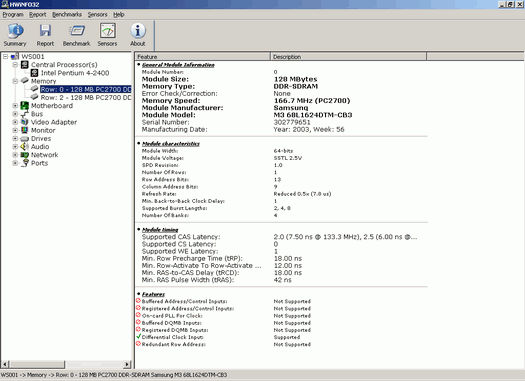Open the Help menu
The height and width of the screenshot is (381, 525).
click(119, 14)
